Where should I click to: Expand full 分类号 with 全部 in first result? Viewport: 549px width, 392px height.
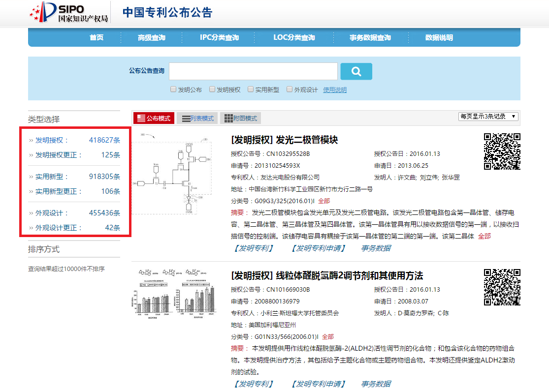323,201
